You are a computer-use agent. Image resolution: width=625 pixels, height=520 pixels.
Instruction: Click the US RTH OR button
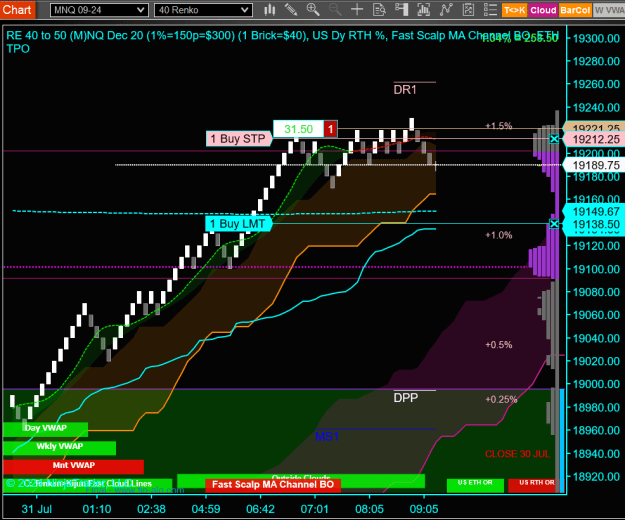pyautogui.click(x=534, y=485)
